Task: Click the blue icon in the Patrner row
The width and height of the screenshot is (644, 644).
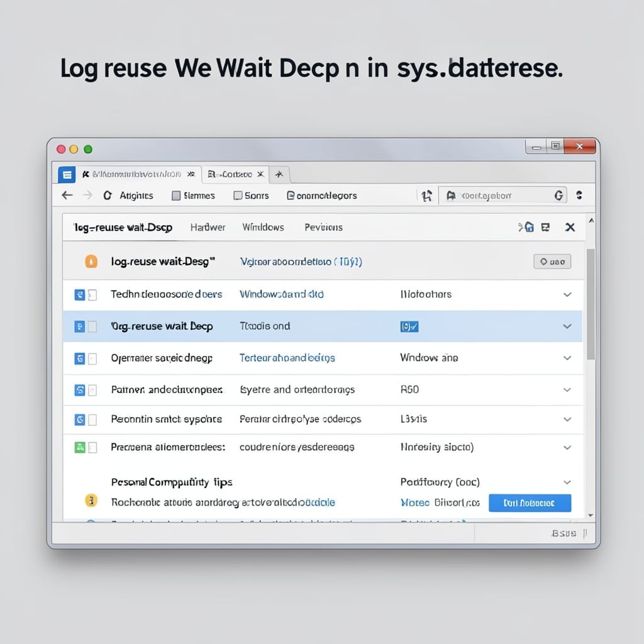Action: click(80, 390)
